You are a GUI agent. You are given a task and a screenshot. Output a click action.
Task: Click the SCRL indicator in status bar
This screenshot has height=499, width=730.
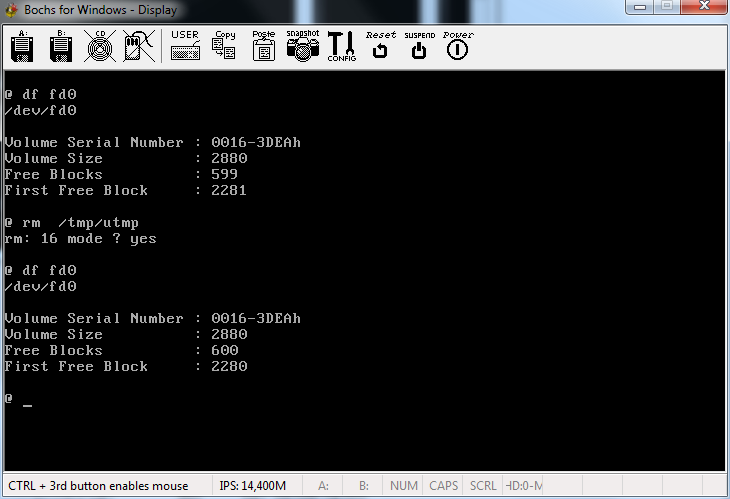click(483, 486)
